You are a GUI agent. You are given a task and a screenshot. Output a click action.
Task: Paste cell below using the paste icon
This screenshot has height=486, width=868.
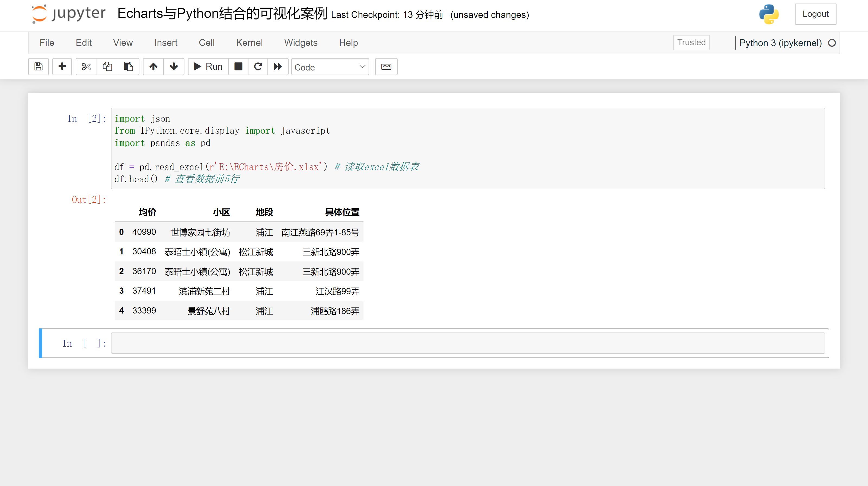[x=128, y=66]
